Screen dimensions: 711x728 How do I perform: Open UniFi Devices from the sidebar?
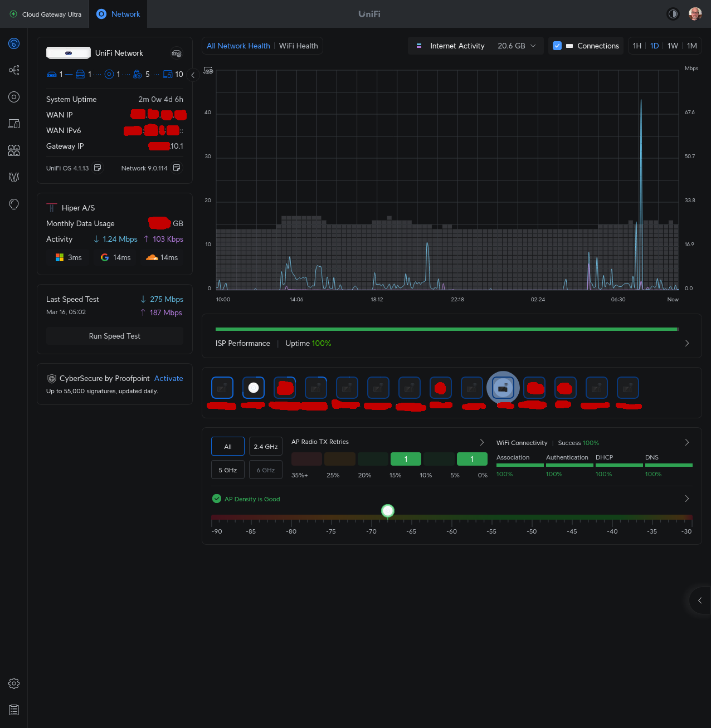pos(14,97)
